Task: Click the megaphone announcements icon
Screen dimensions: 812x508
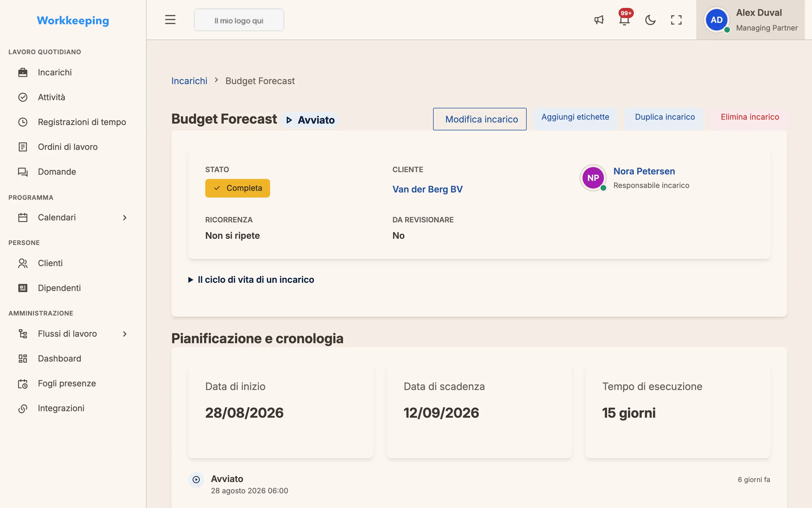Action: coord(599,20)
